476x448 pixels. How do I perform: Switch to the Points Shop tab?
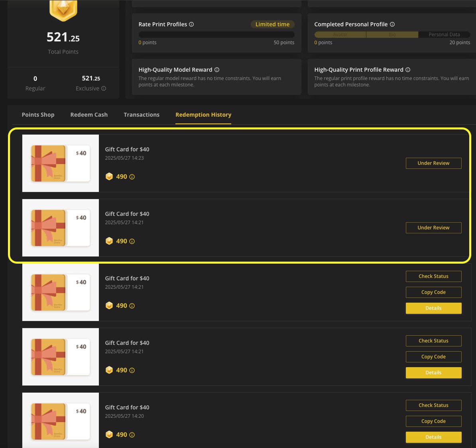(x=38, y=115)
